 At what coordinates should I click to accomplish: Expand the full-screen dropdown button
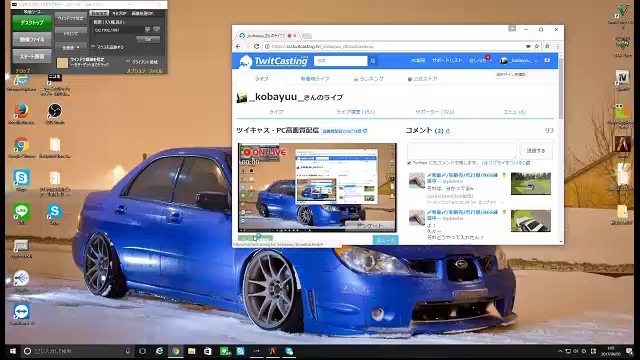(71, 48)
